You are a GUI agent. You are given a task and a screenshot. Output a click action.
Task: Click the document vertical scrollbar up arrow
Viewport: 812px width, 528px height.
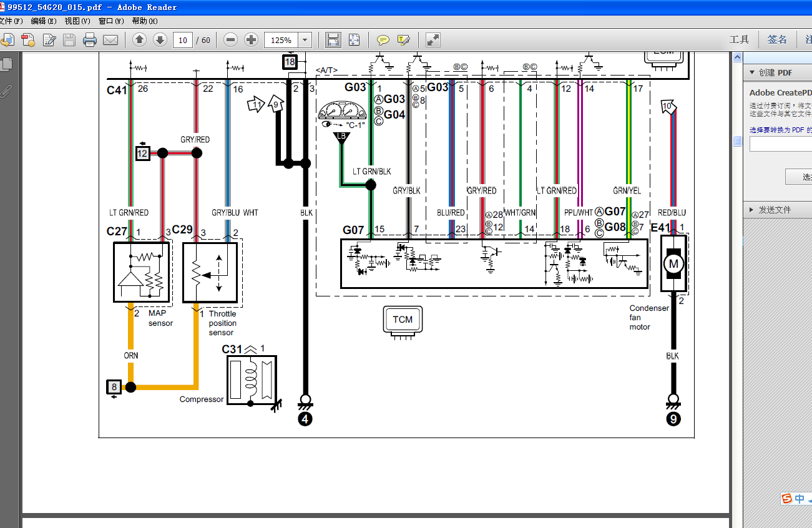point(737,57)
